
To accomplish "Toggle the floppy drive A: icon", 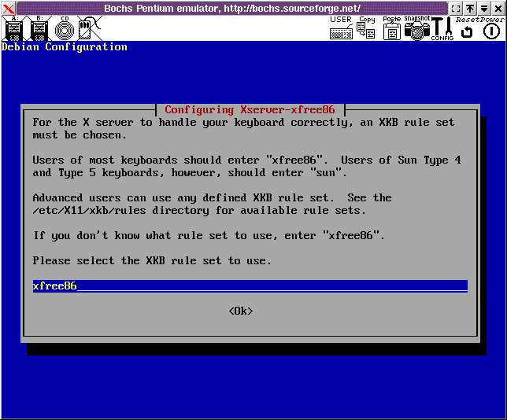I will coord(13,29).
